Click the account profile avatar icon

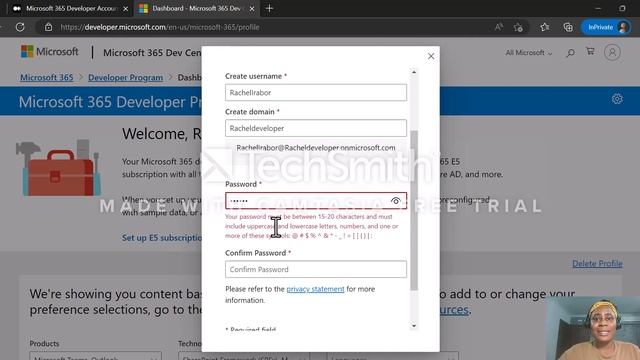pyautogui.click(x=612, y=52)
